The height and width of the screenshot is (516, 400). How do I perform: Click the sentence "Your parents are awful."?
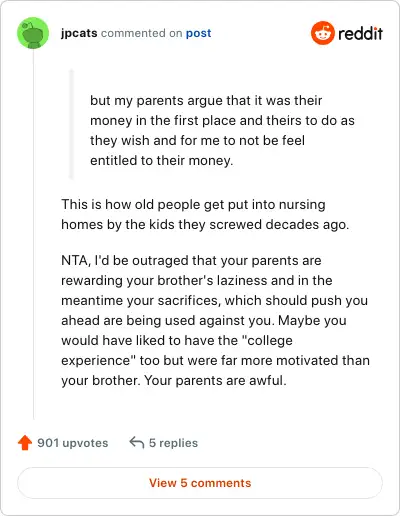(215, 380)
